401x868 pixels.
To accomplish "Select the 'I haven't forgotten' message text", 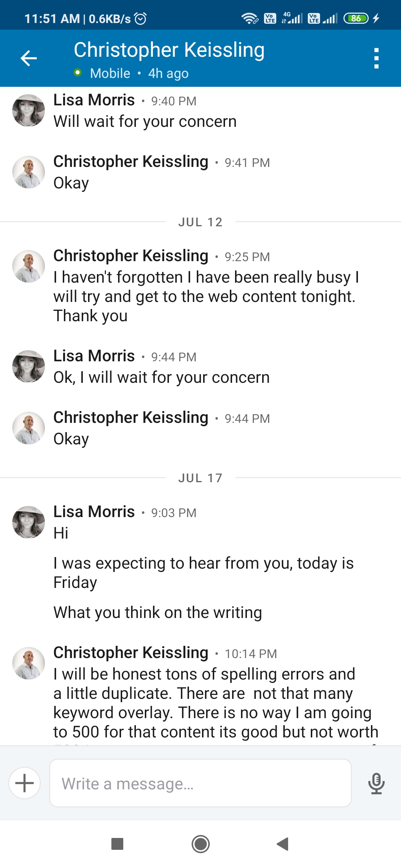I will click(206, 296).
